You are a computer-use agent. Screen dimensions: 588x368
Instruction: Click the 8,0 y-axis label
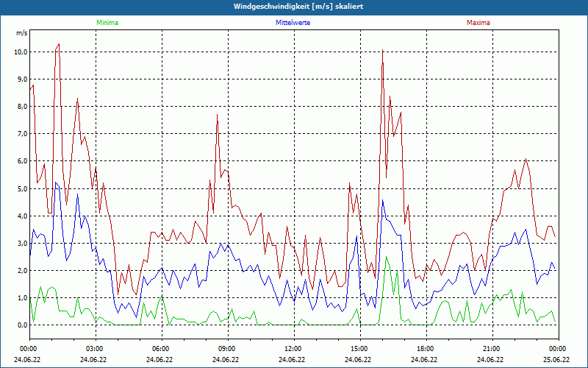coord(21,107)
